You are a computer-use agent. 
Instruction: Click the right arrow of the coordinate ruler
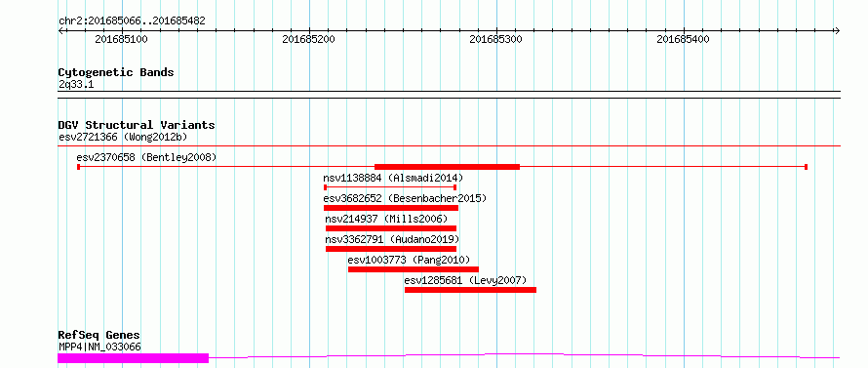pos(838,30)
